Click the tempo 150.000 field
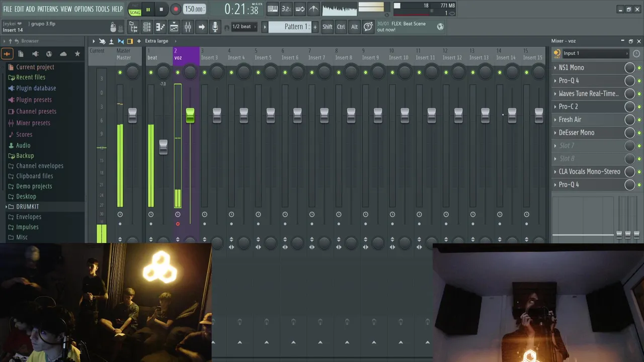Screen dimensions: 644x362 (194, 9)
